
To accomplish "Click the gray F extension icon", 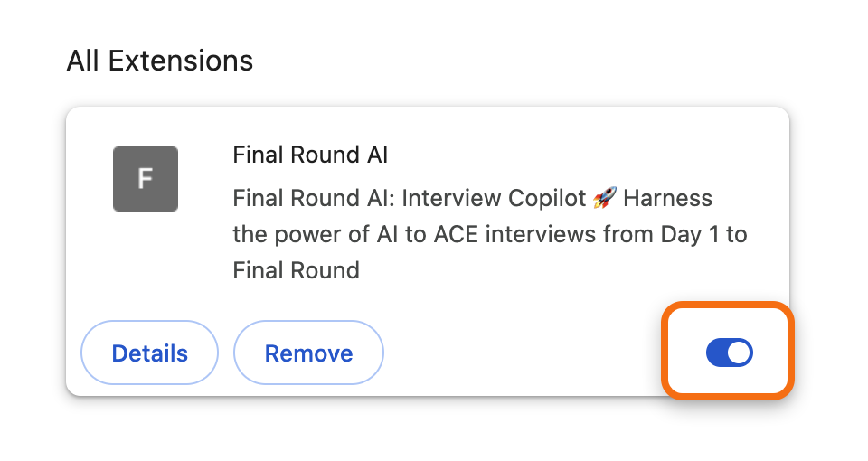I will [x=146, y=179].
